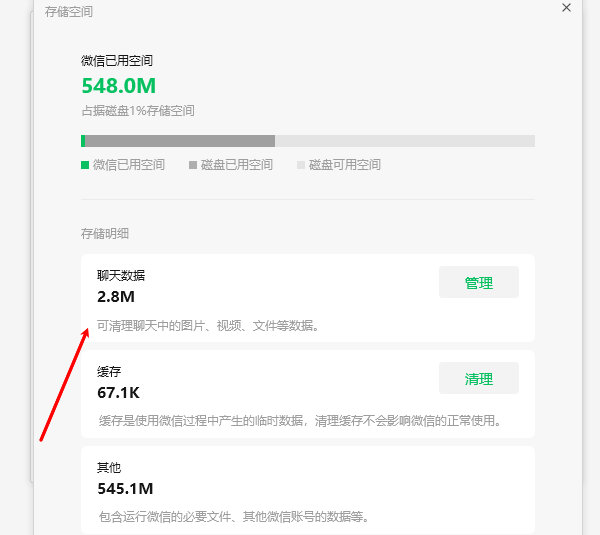Click the 545.1M other data size
The height and width of the screenshot is (535, 600).
[125, 489]
